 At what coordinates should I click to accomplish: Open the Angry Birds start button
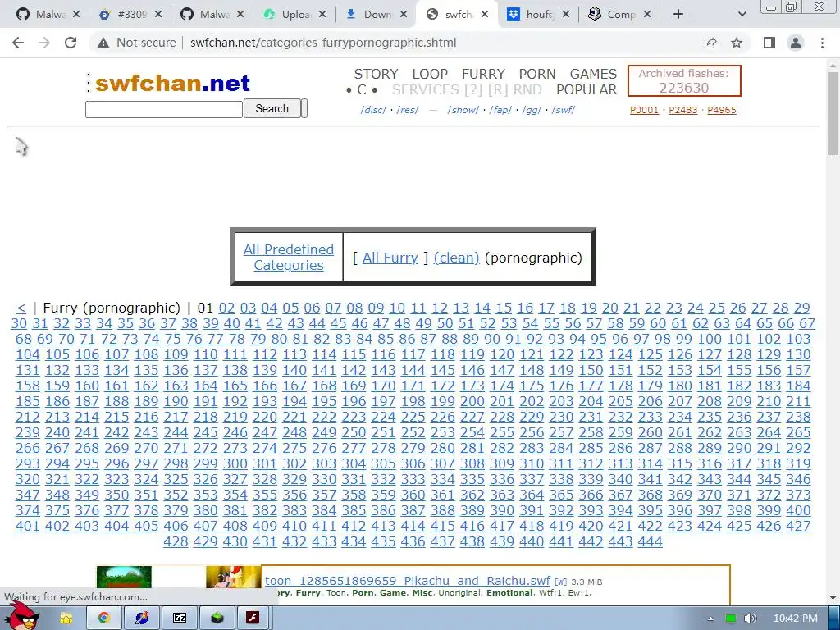tap(22, 617)
